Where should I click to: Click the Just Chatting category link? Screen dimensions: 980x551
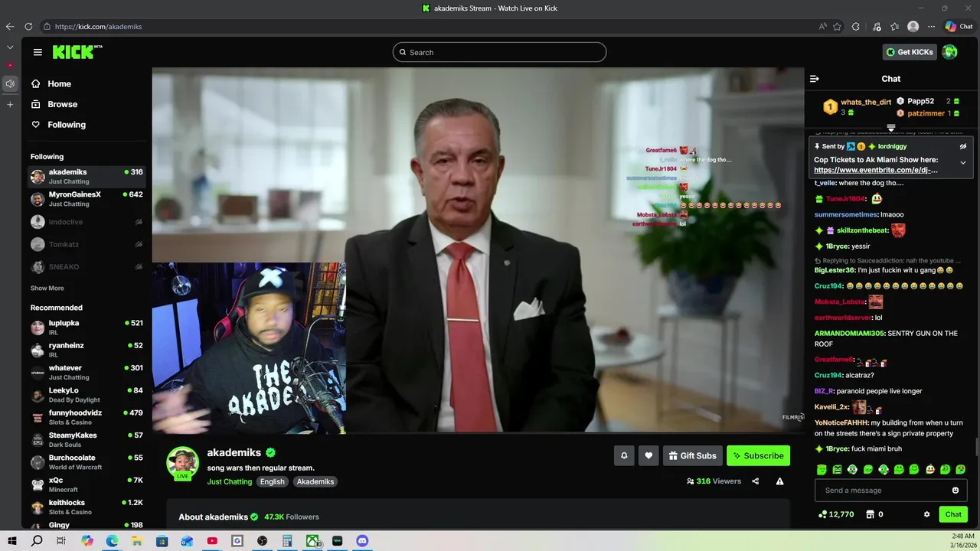(x=230, y=481)
